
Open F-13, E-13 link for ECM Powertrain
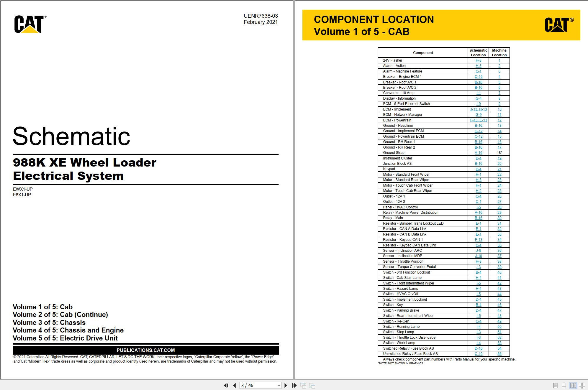(x=478, y=120)
